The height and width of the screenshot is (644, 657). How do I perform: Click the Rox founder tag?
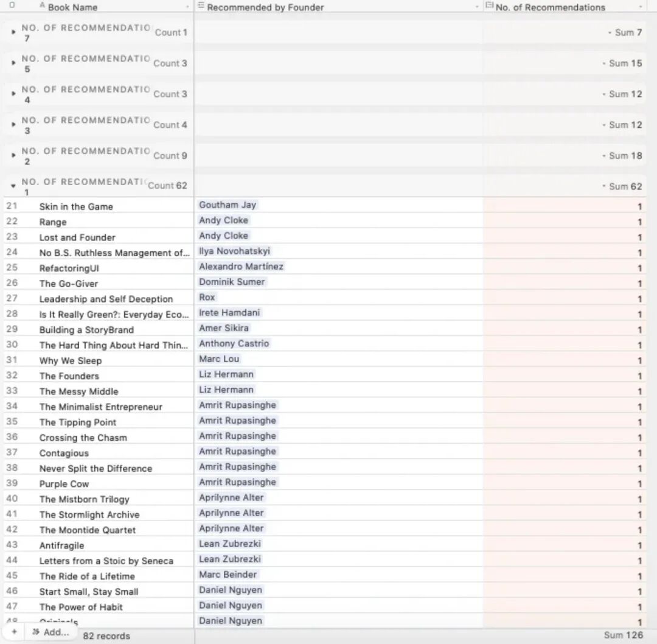click(x=207, y=297)
